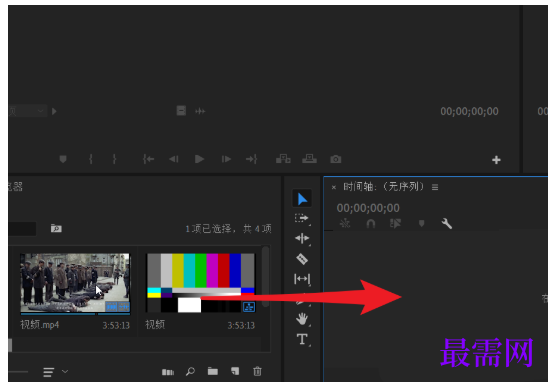The width and height of the screenshot is (552, 384).
Task: Open the source monitor button editor plus
Action: coord(496,160)
